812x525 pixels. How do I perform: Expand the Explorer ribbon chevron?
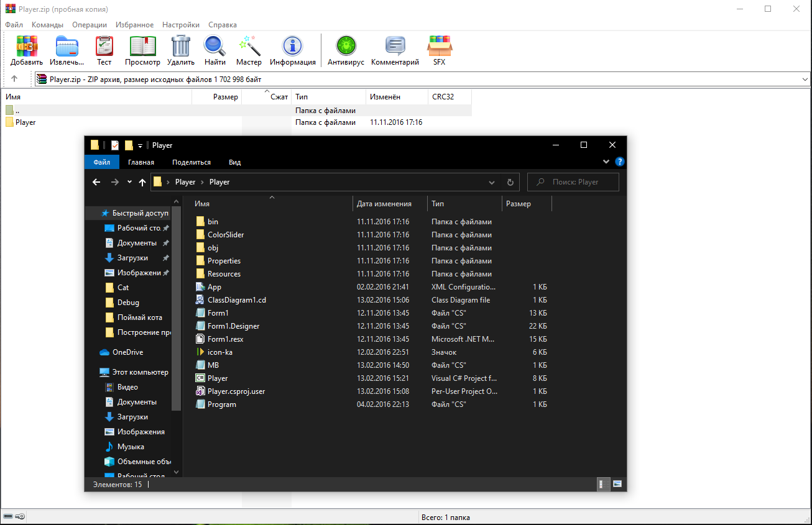[606, 162]
